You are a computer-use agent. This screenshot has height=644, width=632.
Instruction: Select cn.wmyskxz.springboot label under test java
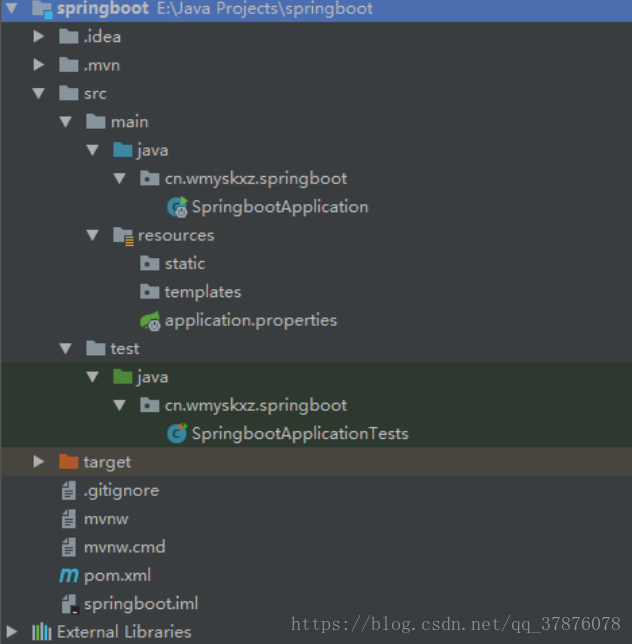tap(256, 406)
